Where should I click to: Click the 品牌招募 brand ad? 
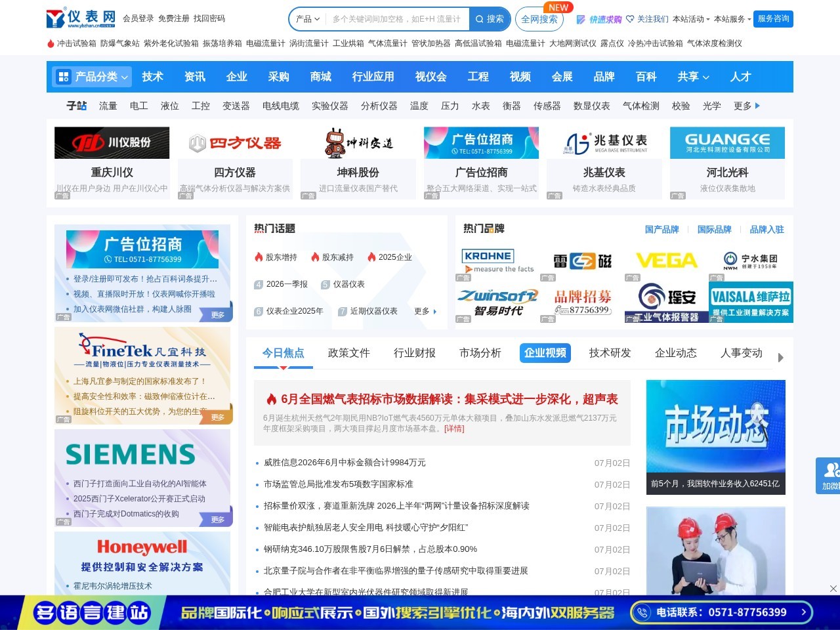[x=582, y=303]
